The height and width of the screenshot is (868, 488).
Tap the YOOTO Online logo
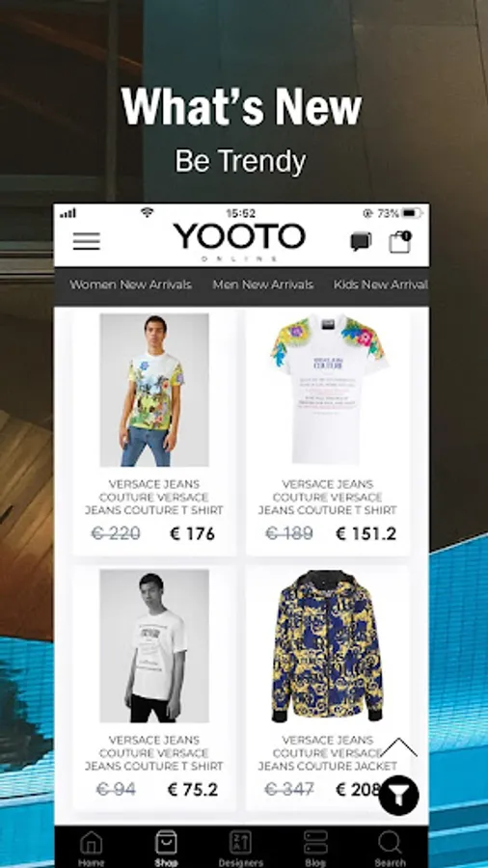(239, 241)
